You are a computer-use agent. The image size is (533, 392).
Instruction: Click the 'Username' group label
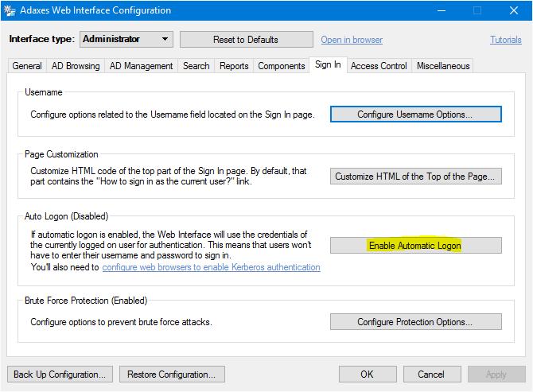(x=44, y=92)
